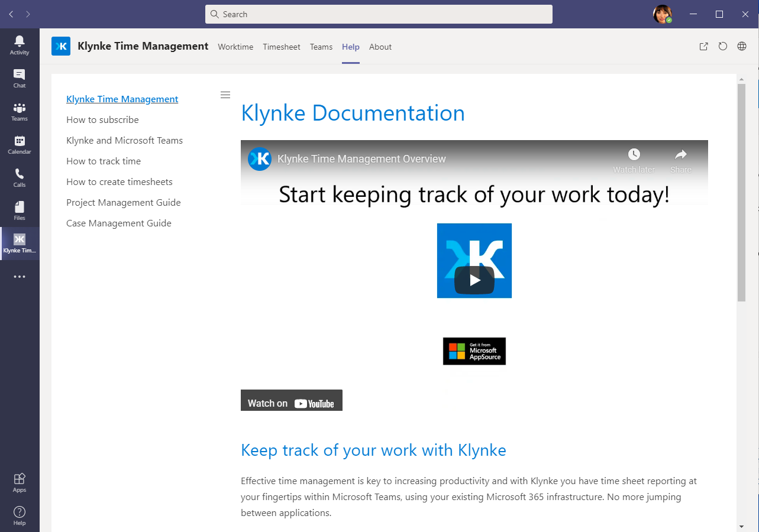759x532 pixels.
Task: Click the video title Klynke Time Management Overview
Action: pyautogui.click(x=361, y=158)
